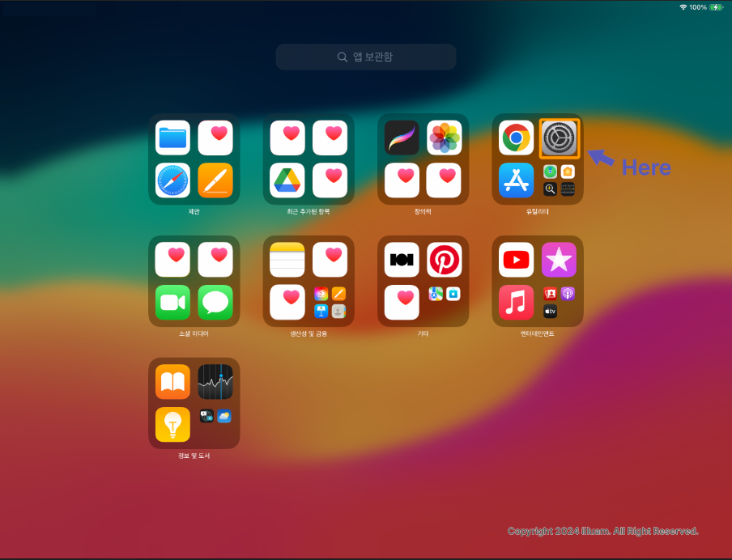Screen dimensions: 732x560
Task: Open the Messages app
Action: point(215,303)
